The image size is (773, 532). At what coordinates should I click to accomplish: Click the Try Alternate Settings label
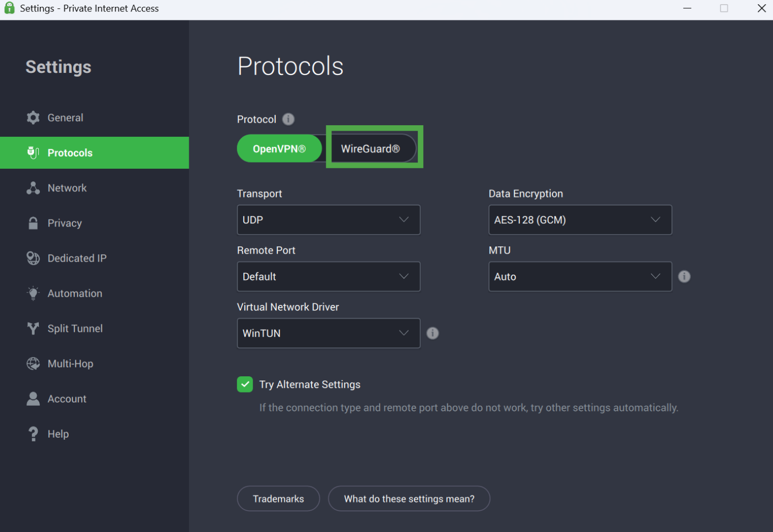[x=310, y=384]
